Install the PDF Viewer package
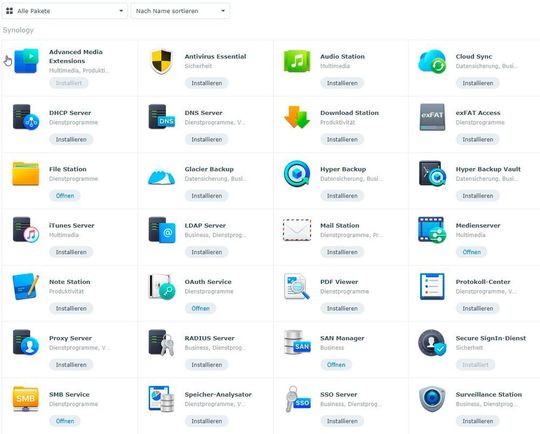540x434 pixels. pos(342,308)
